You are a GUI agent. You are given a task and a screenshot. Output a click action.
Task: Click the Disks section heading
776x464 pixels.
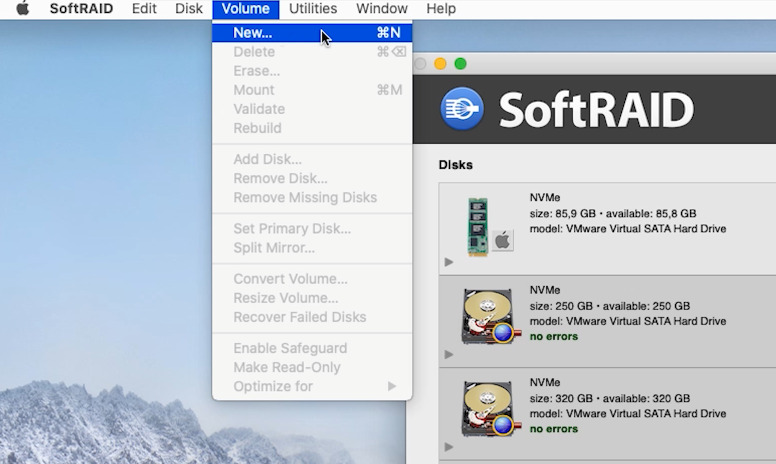(455, 165)
